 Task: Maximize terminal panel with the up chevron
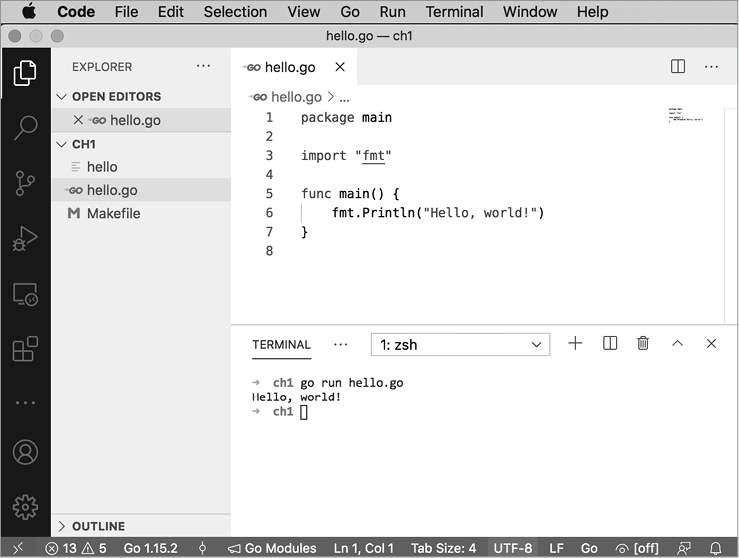[677, 343]
